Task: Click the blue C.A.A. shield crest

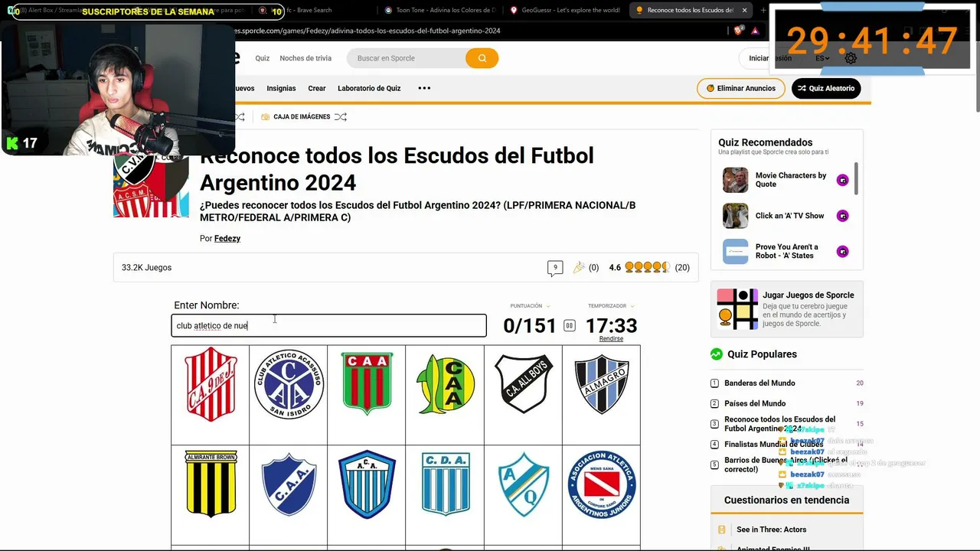Action: [289, 484]
